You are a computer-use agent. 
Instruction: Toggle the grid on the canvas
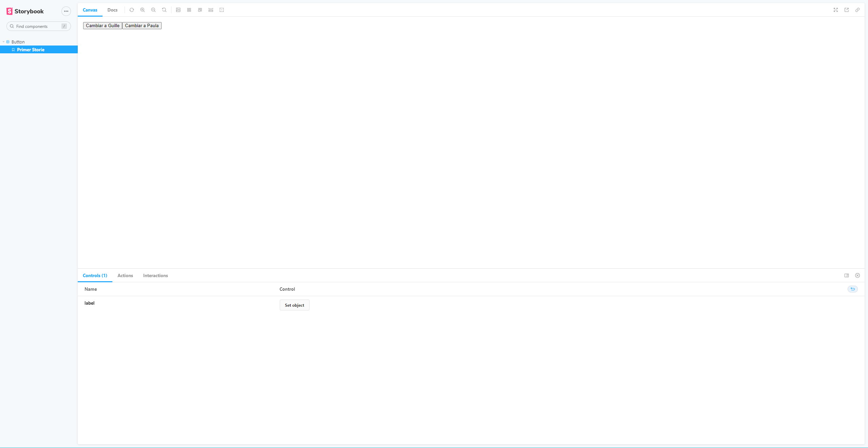(x=189, y=10)
